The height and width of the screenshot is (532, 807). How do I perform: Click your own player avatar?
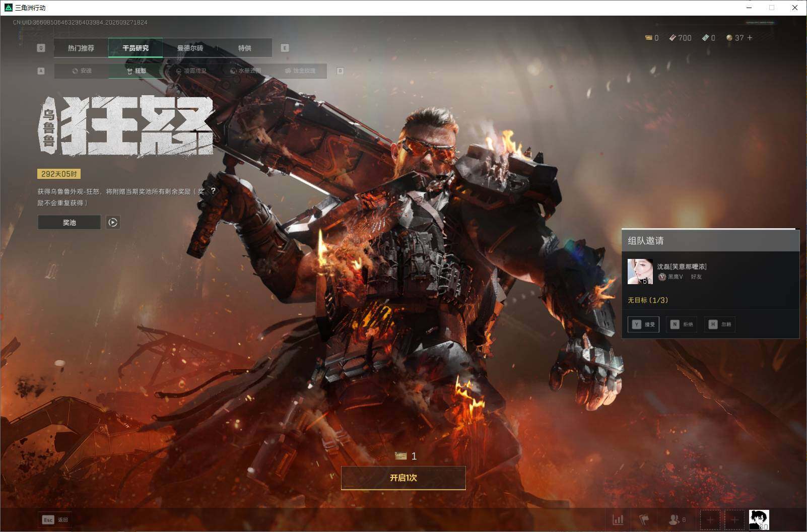[759, 520]
